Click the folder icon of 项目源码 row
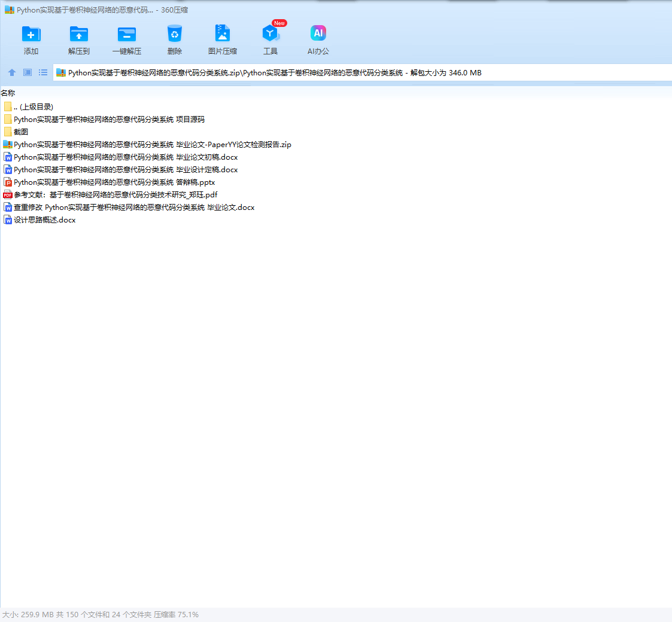 pos(8,119)
